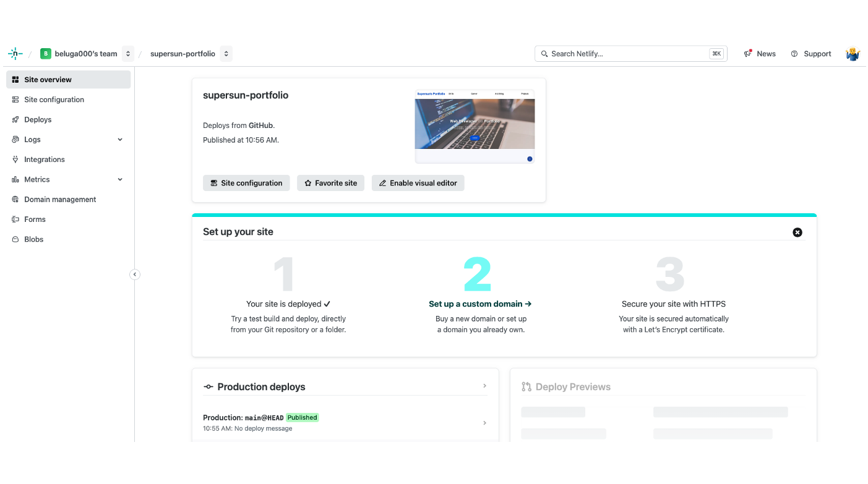Expand the Logs chevron
Viewport: 868px width, 484px height.
click(120, 140)
